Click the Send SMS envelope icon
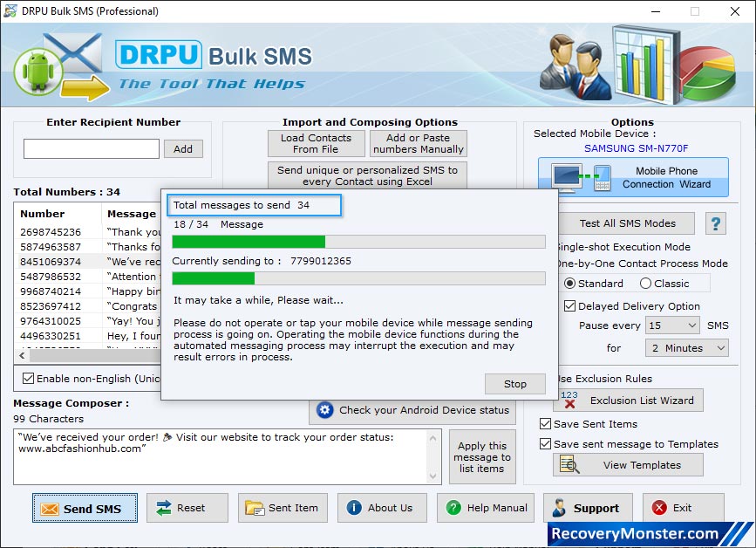 [x=49, y=509]
